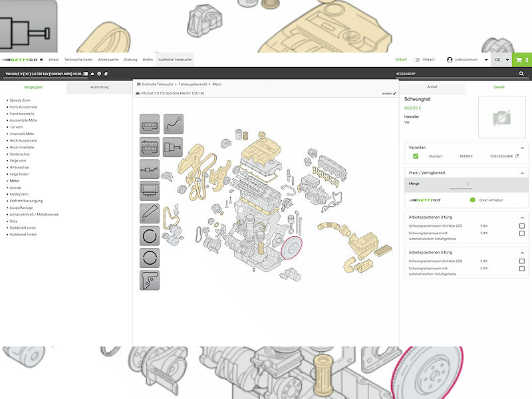Open external link icon beside 03G105266BN
The image size is (532, 399).
pos(517,156)
